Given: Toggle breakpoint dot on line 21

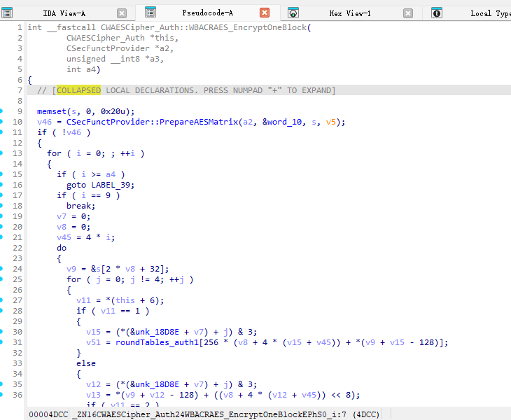Looking at the screenshot, I should [1, 237].
